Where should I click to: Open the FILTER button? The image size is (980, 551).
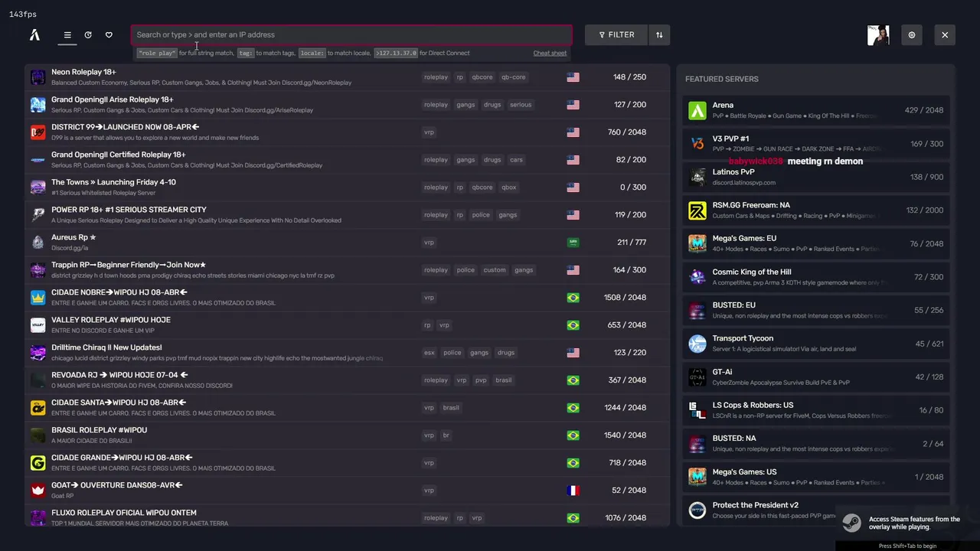pos(616,34)
